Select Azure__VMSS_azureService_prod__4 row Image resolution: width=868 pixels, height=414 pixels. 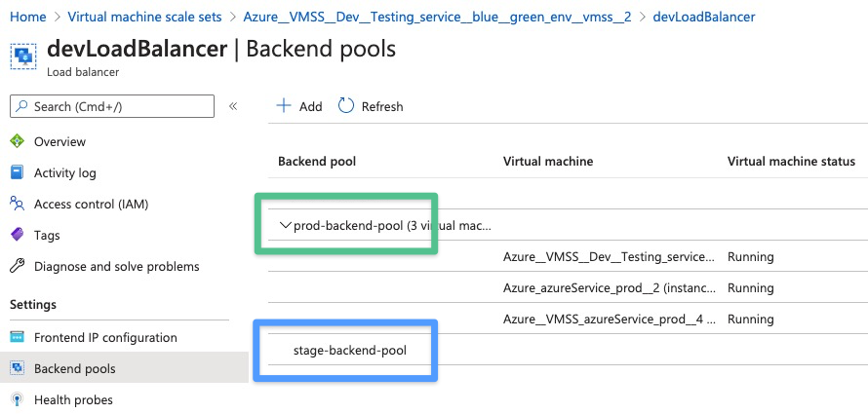coord(609,320)
